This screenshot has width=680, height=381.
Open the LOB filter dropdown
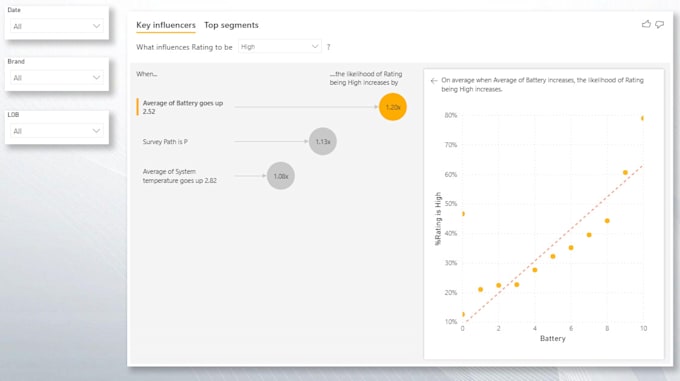coord(56,131)
